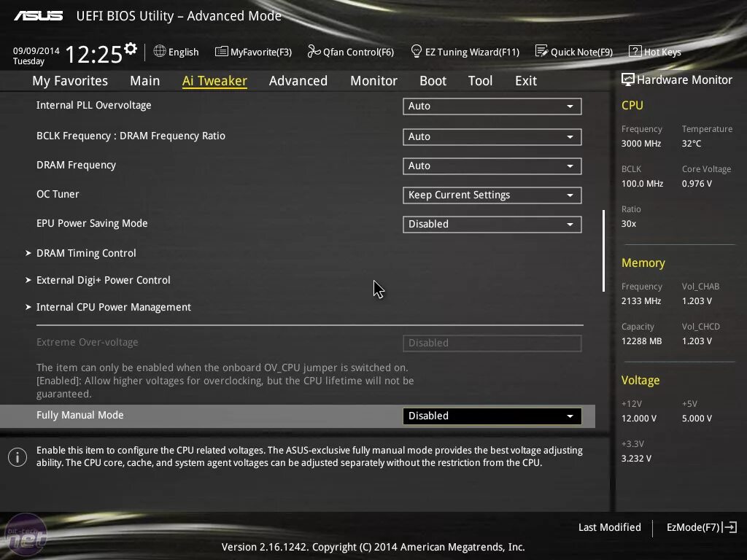747x560 pixels.
Task: Open the DRAM Frequency dropdown
Action: tap(492, 166)
